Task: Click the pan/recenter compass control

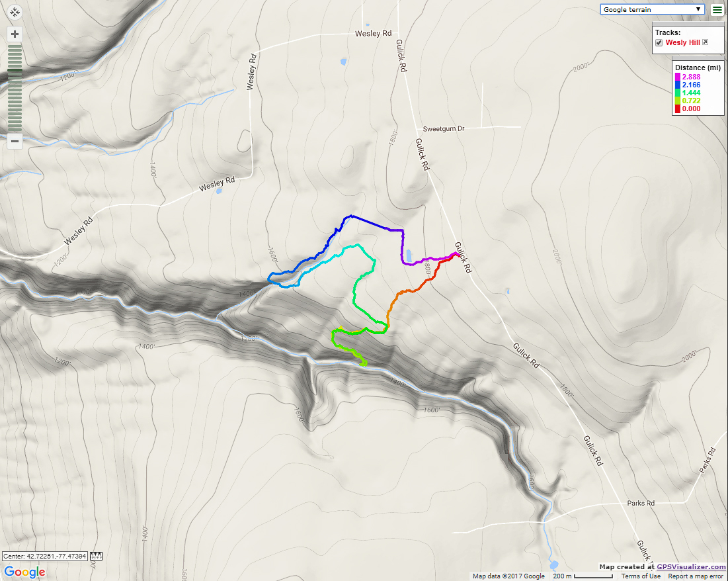Action: (x=15, y=12)
